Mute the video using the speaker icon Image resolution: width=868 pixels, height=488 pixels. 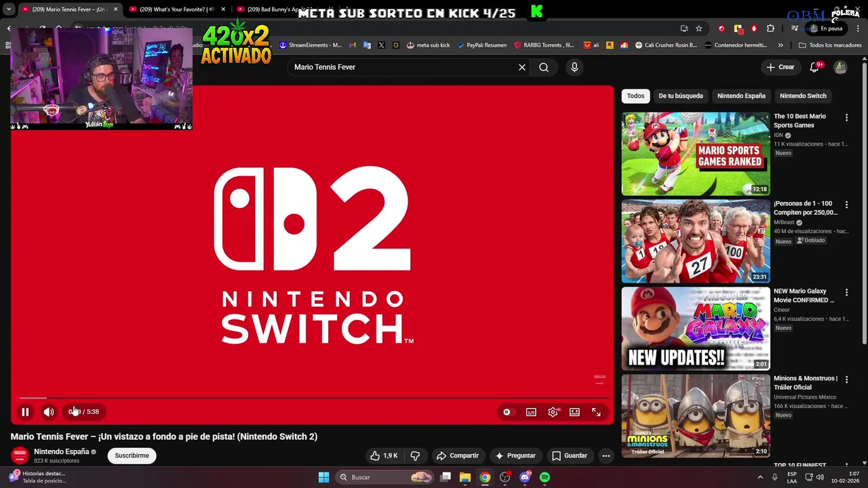click(49, 411)
